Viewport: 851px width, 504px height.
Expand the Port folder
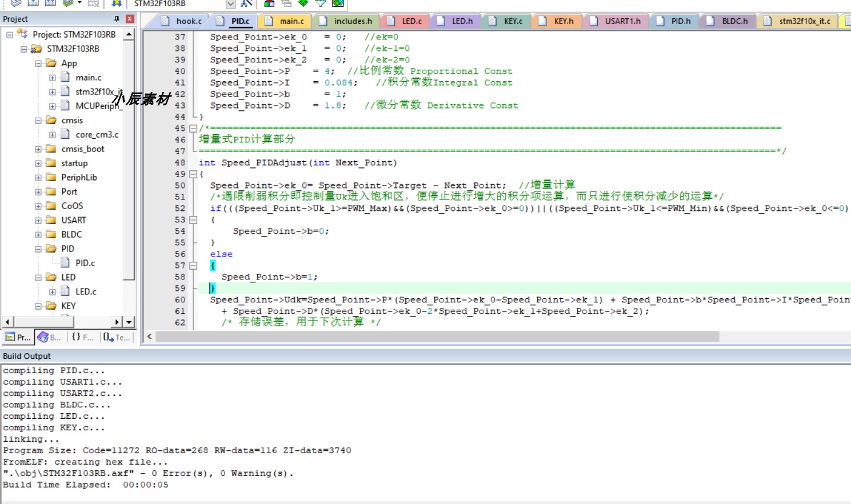click(x=38, y=192)
